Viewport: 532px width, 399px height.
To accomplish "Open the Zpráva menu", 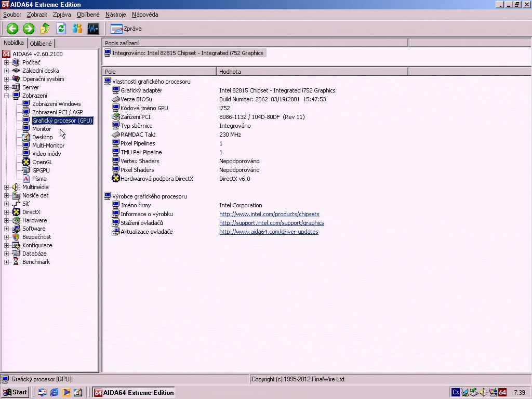I will (62, 15).
